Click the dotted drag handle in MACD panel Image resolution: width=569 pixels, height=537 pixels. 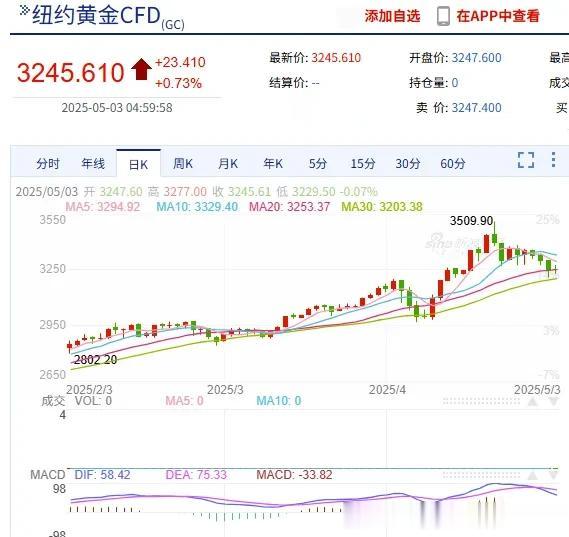click(481, 475)
